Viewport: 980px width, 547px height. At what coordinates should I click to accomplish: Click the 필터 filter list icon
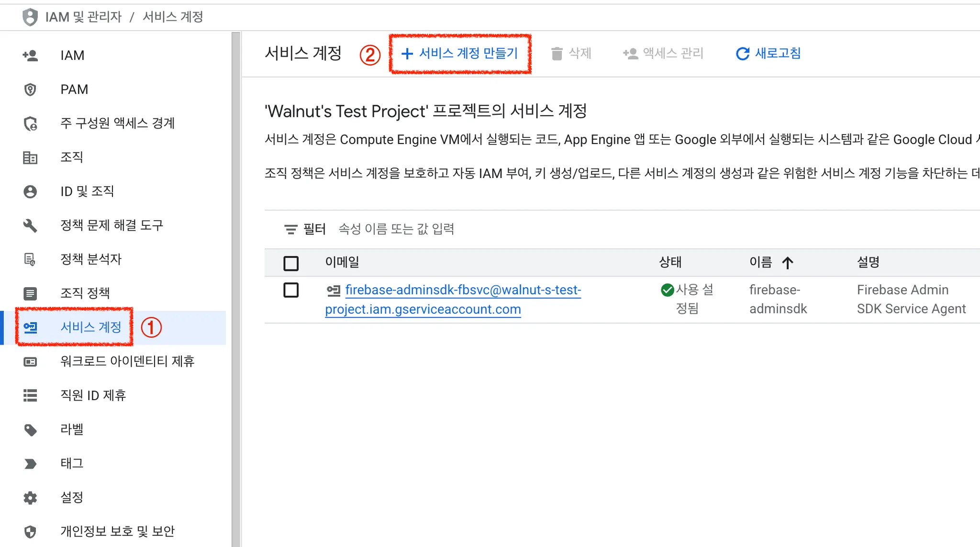[x=290, y=229]
